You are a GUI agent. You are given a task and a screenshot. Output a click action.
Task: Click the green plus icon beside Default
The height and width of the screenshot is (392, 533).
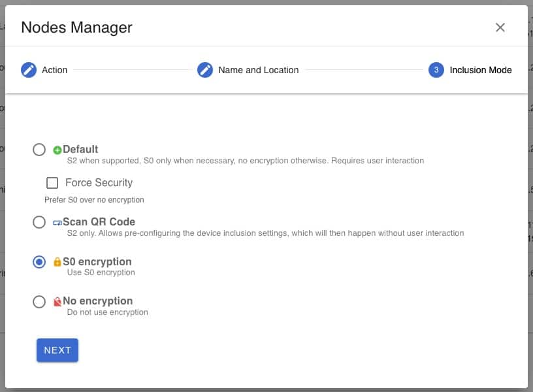tap(57, 150)
